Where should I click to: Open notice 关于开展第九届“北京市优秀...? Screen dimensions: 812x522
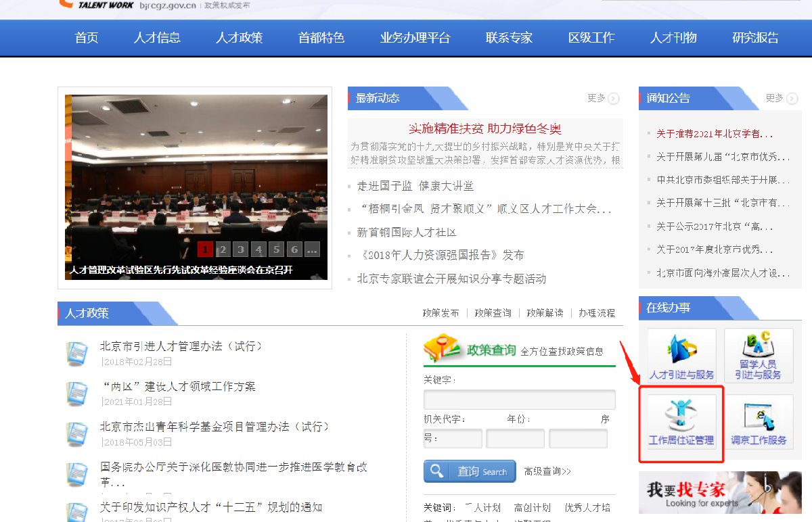tap(723, 157)
